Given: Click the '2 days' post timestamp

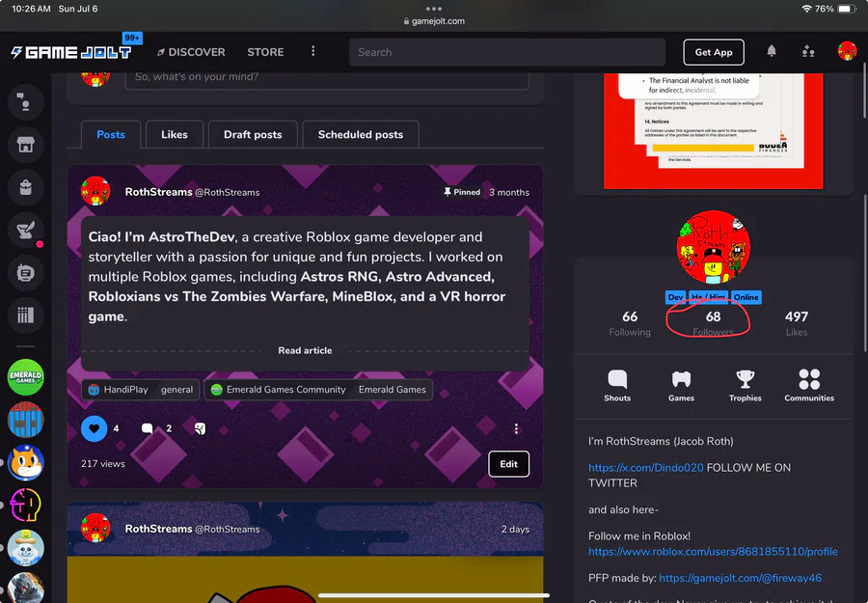Looking at the screenshot, I should coord(515,530).
